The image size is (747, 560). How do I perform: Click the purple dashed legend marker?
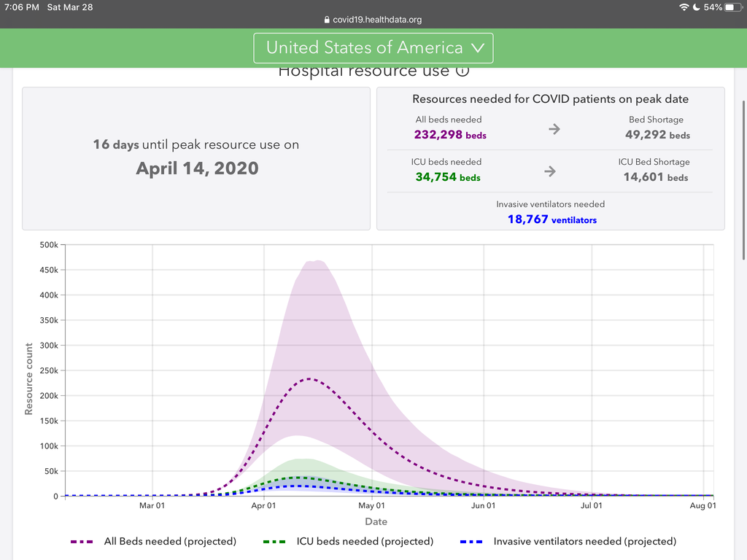coord(82,542)
